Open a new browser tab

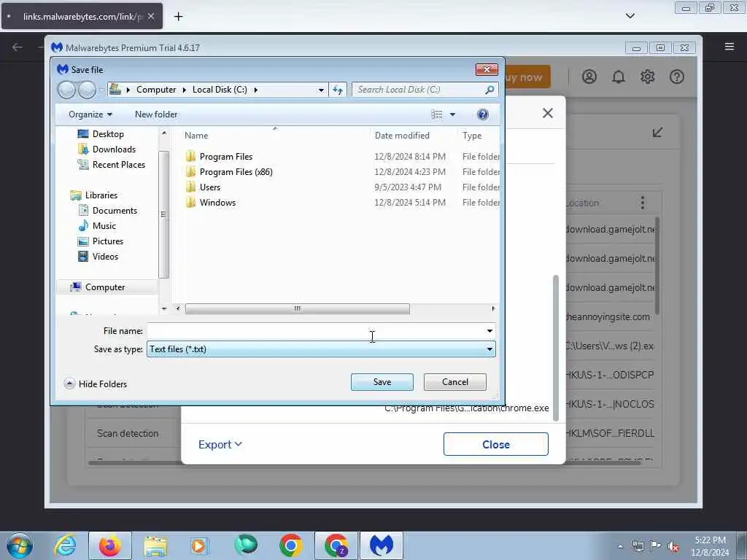(x=178, y=17)
